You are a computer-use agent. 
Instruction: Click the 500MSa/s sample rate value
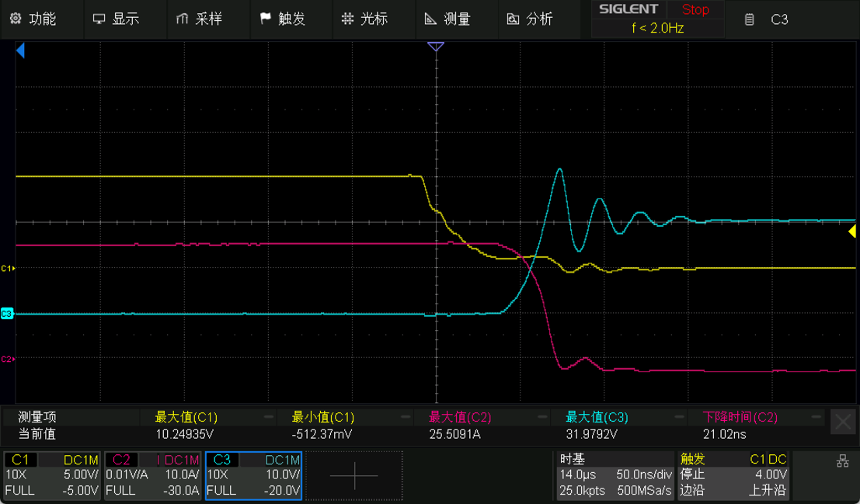645,490
